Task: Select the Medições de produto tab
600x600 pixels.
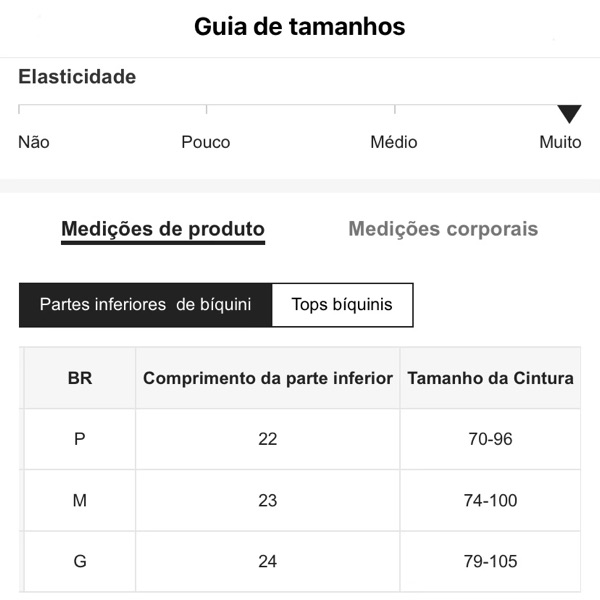Action: (163, 229)
